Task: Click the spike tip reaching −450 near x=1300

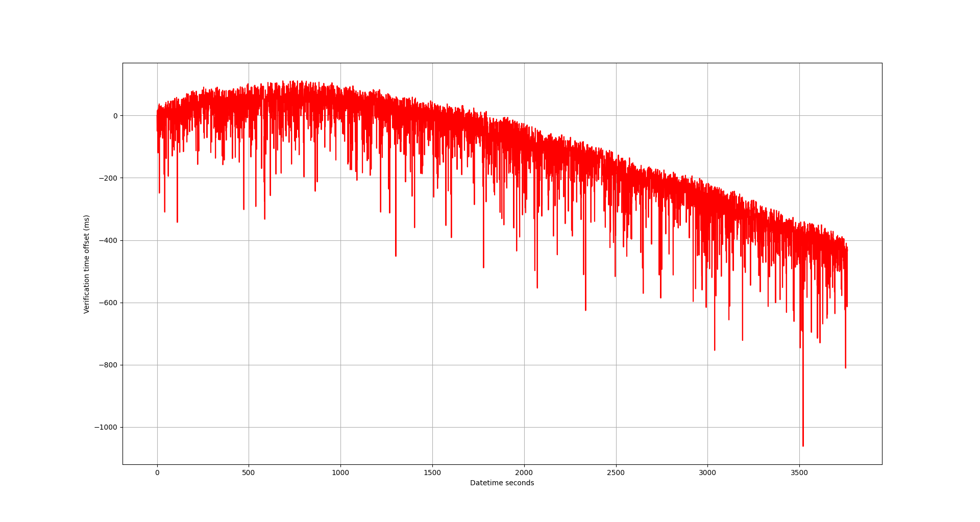Action: click(396, 256)
